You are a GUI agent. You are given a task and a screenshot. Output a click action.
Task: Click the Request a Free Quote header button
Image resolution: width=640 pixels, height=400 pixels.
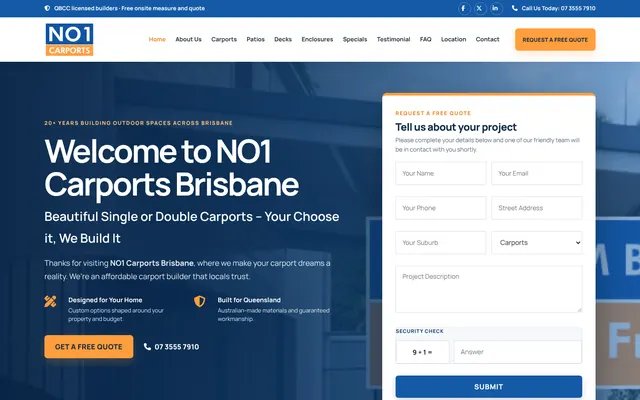click(555, 40)
